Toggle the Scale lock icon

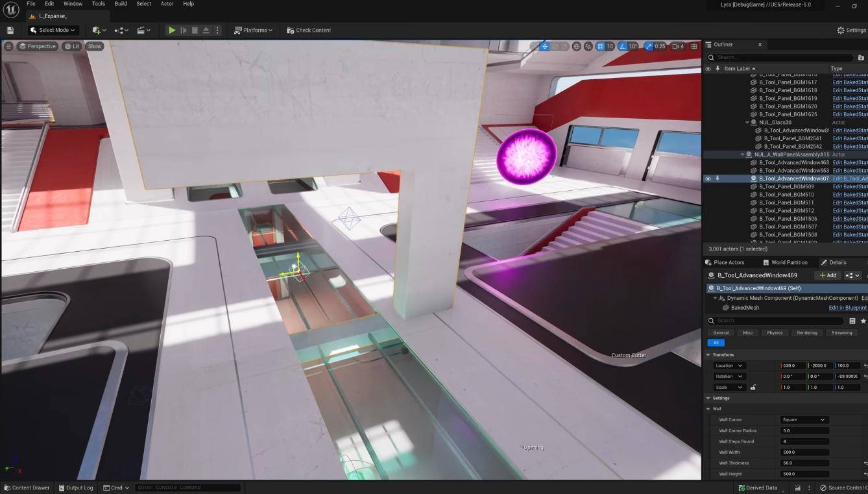click(x=753, y=388)
